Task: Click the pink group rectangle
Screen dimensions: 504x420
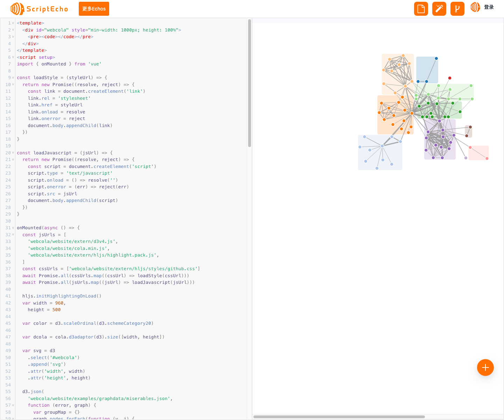Action: [478, 153]
